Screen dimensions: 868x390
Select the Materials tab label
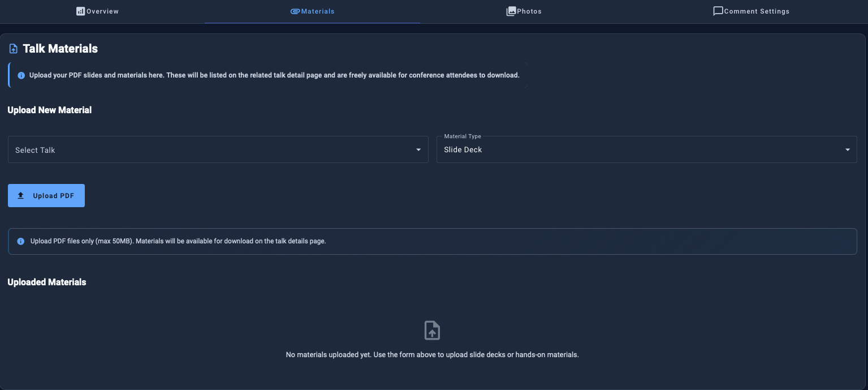pos(318,11)
